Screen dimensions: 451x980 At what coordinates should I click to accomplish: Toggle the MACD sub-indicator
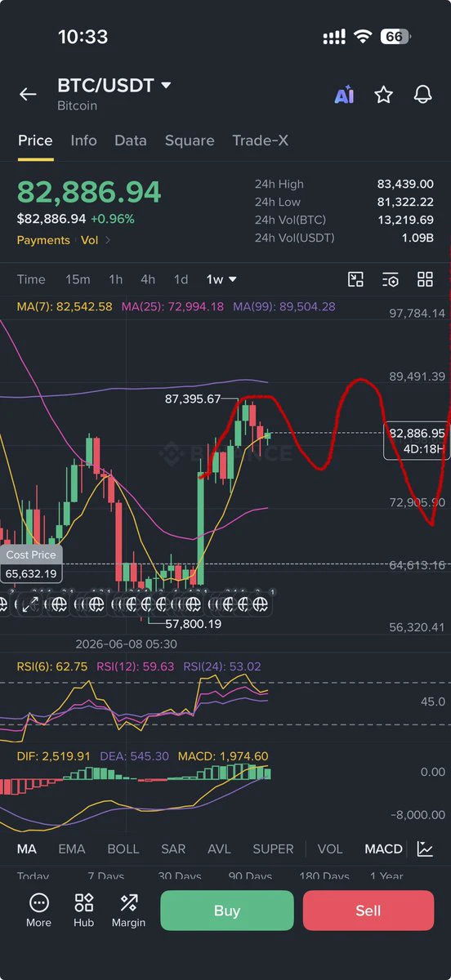click(383, 849)
